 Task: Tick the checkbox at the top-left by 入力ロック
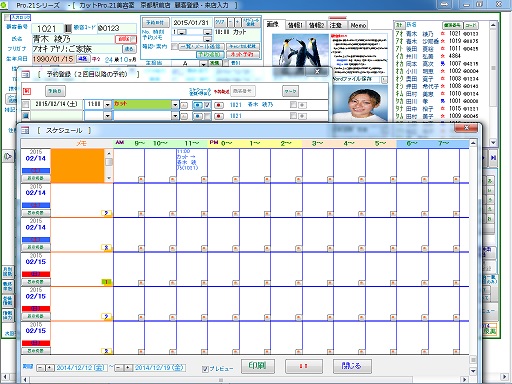pos(7,17)
